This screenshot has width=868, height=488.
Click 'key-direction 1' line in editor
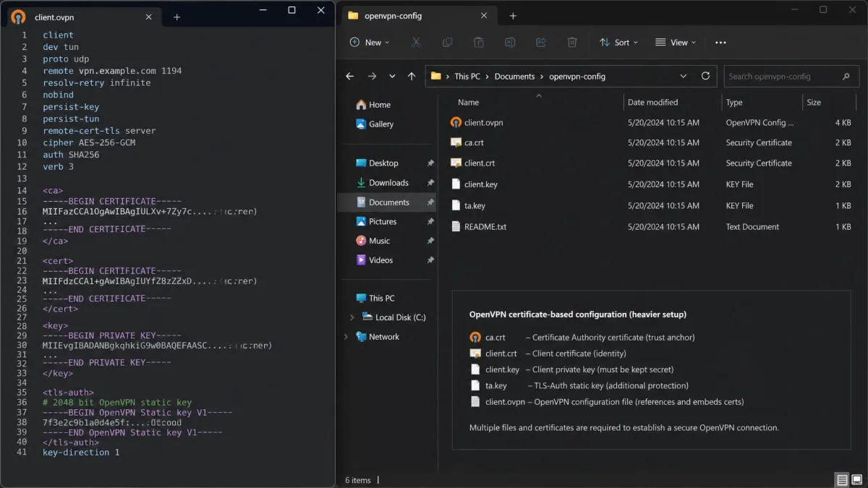click(x=81, y=453)
